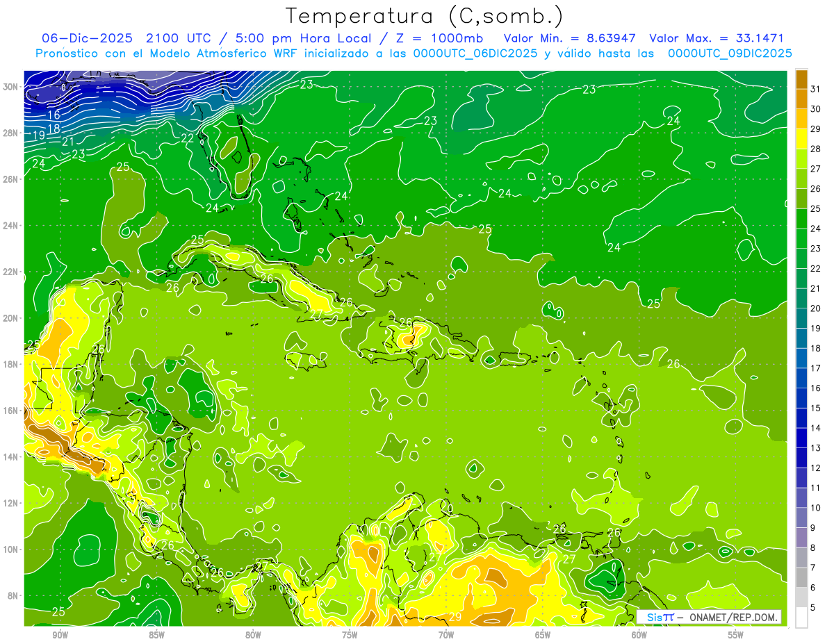Click the title "Temperatura (C,somb.)"

[424, 16]
